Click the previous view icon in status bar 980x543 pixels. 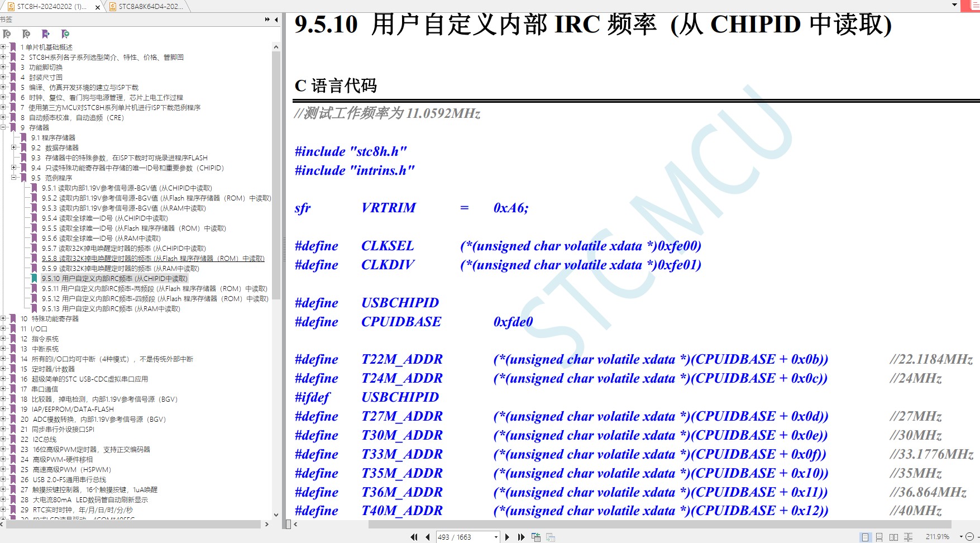(536, 537)
